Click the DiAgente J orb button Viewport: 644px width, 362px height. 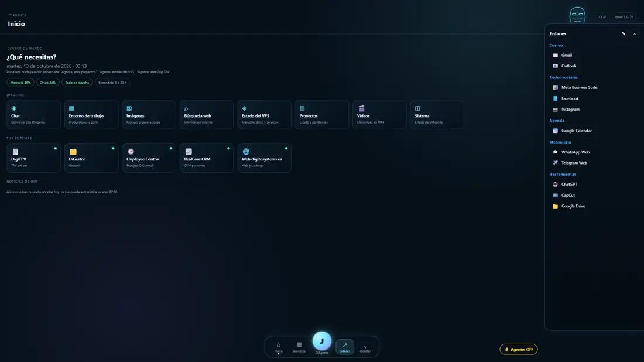point(322,341)
